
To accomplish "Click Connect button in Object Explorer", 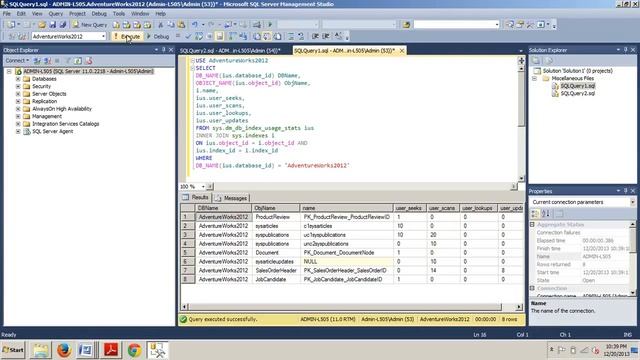I will 17,61.
